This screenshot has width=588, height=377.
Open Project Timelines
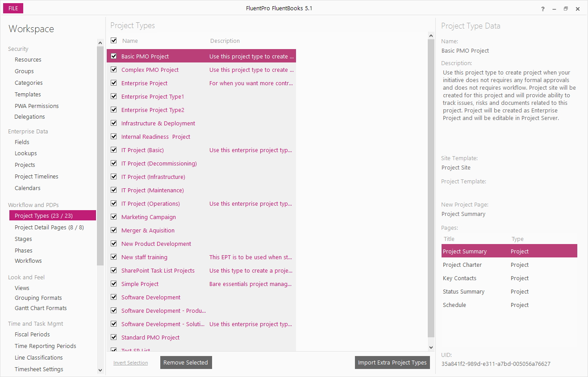click(37, 177)
